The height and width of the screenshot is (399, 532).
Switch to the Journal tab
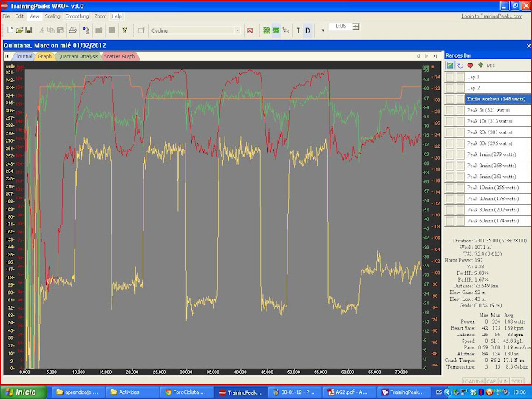tap(24, 56)
